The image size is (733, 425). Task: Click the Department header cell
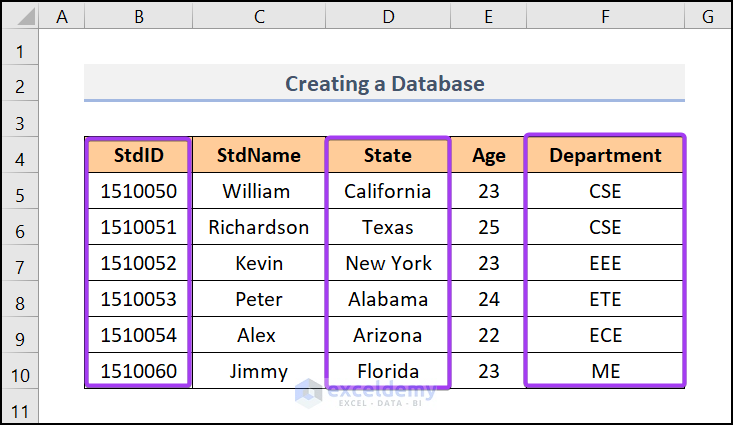(x=605, y=155)
